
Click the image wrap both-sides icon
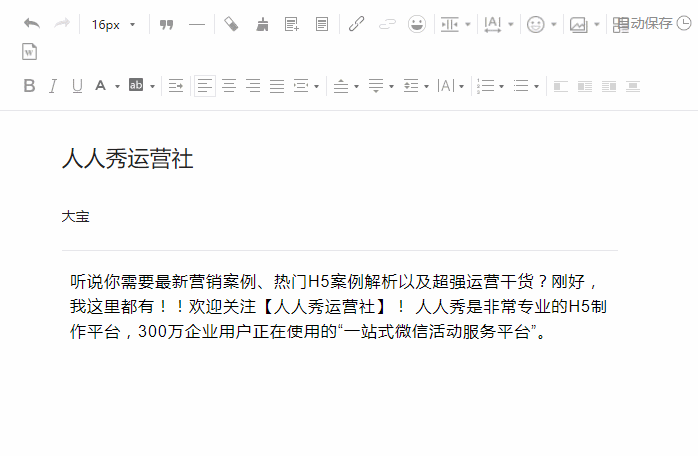tap(584, 86)
